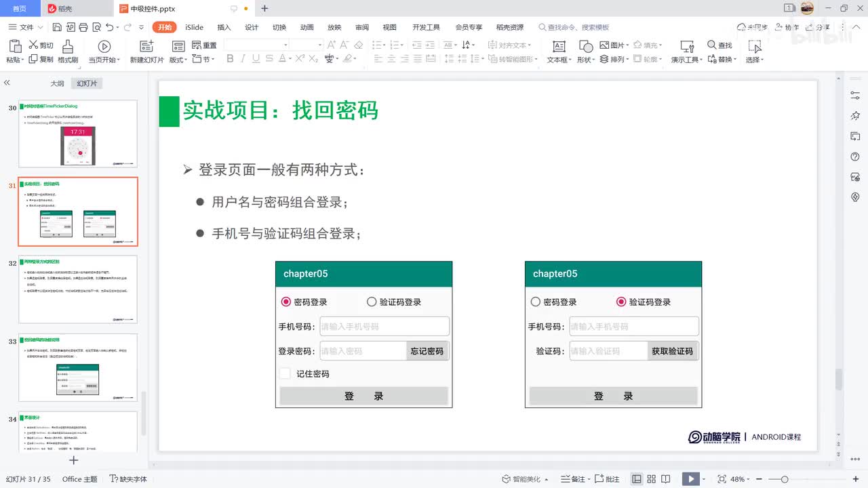Undo the last action
Image resolution: width=868 pixels, height=488 pixels.
point(109,27)
